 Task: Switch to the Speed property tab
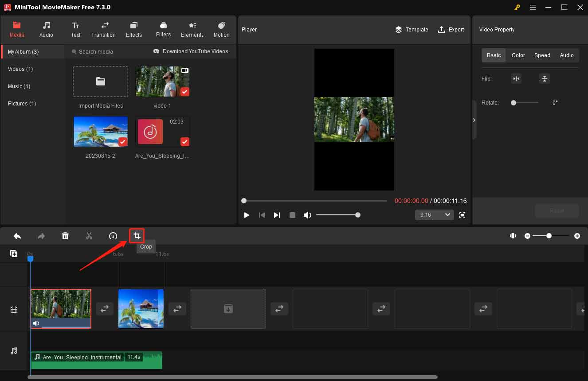coord(542,55)
